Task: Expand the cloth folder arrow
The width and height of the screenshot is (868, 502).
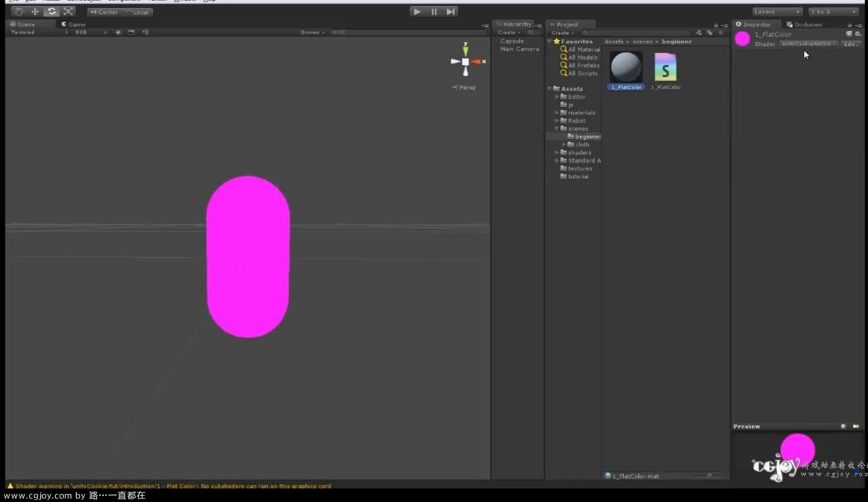Action: pos(564,144)
